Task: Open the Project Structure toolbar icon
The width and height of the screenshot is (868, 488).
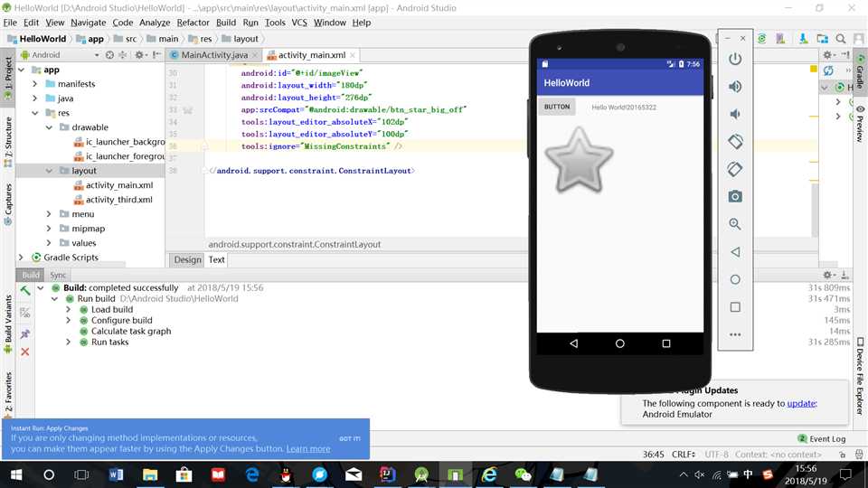Action: point(823,39)
